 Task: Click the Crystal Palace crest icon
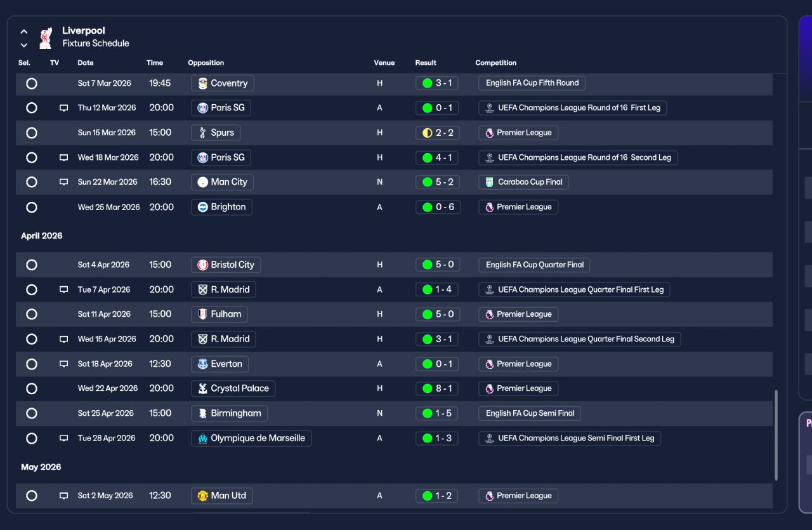click(x=202, y=388)
